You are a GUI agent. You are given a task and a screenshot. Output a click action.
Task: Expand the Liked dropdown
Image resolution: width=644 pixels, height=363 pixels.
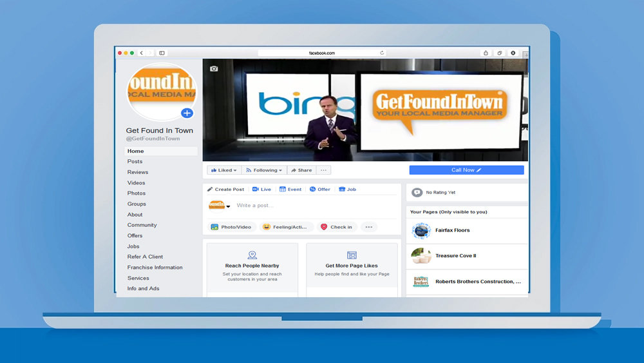224,170
